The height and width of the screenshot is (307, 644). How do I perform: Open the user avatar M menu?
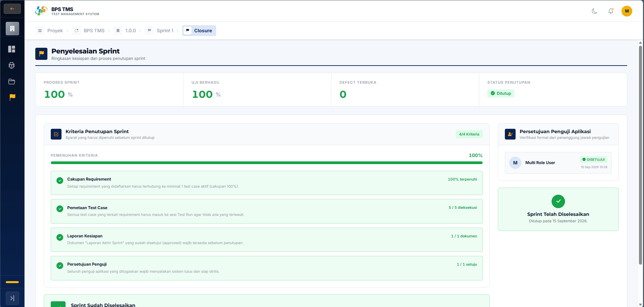tap(627, 11)
